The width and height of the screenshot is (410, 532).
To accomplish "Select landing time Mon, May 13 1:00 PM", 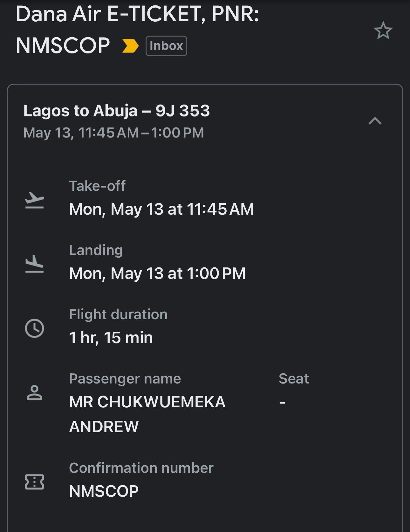I will (x=157, y=273).
